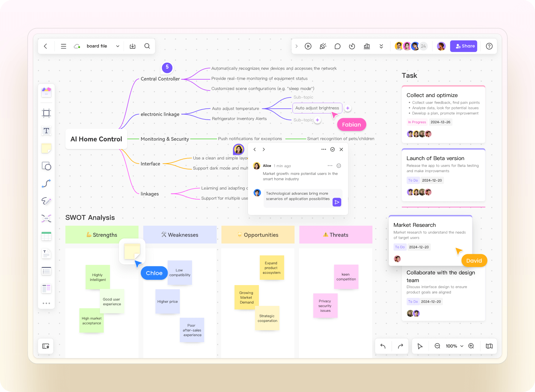
Task: Click the search icon in top toolbar
Action: tap(147, 46)
